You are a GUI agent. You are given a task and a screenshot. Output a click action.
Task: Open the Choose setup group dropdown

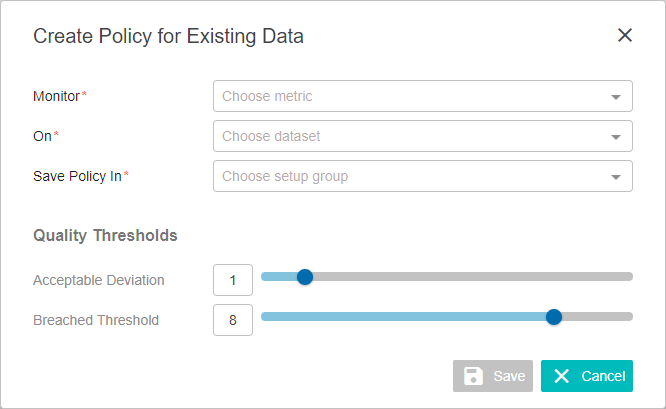423,176
